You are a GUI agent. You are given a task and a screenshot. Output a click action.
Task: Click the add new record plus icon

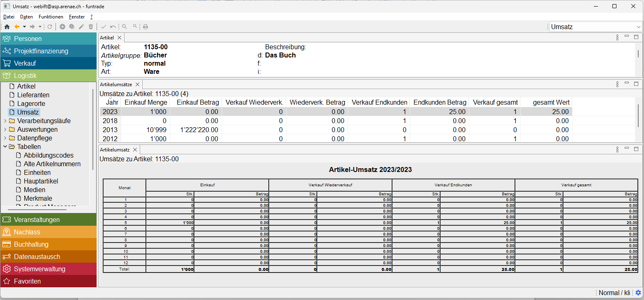click(x=62, y=27)
